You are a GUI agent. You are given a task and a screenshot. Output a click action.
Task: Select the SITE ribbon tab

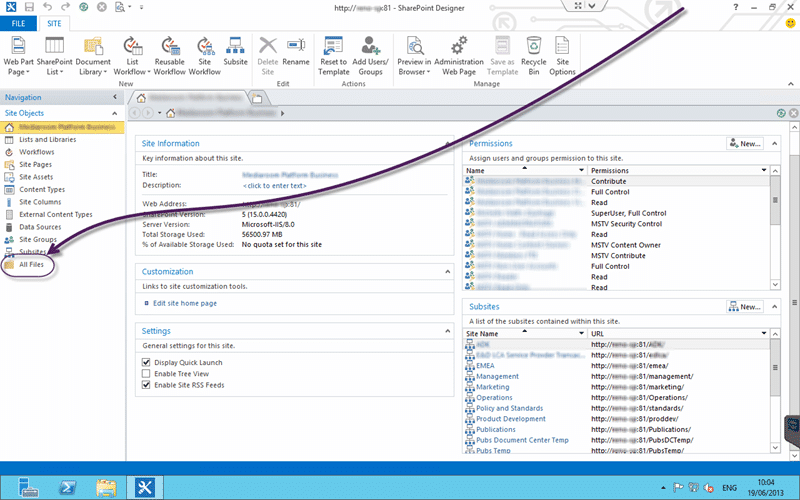[x=54, y=23]
